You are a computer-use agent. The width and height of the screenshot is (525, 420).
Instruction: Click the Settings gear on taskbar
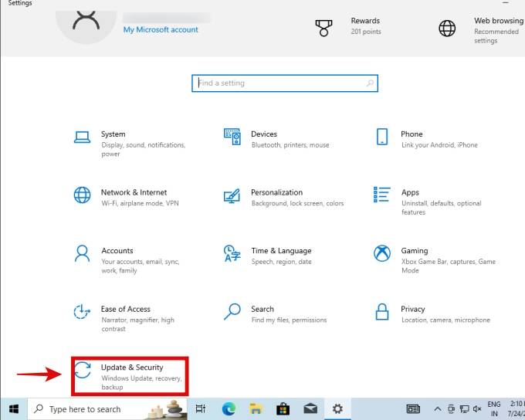pos(337,409)
